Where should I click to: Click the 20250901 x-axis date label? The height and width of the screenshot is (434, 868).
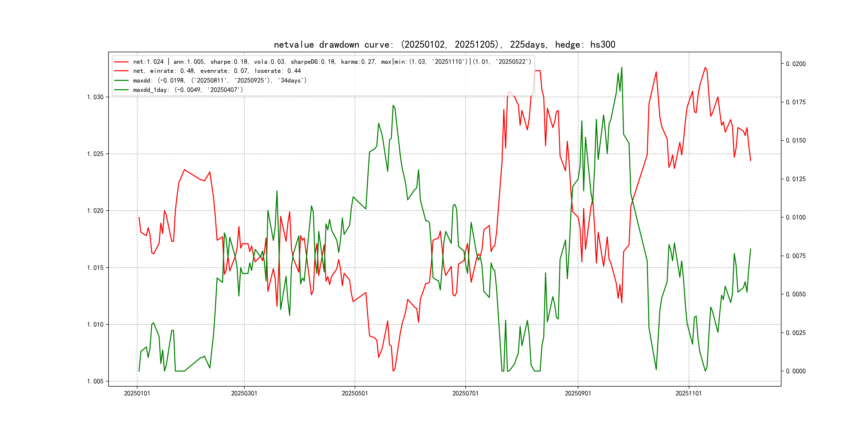click(578, 393)
